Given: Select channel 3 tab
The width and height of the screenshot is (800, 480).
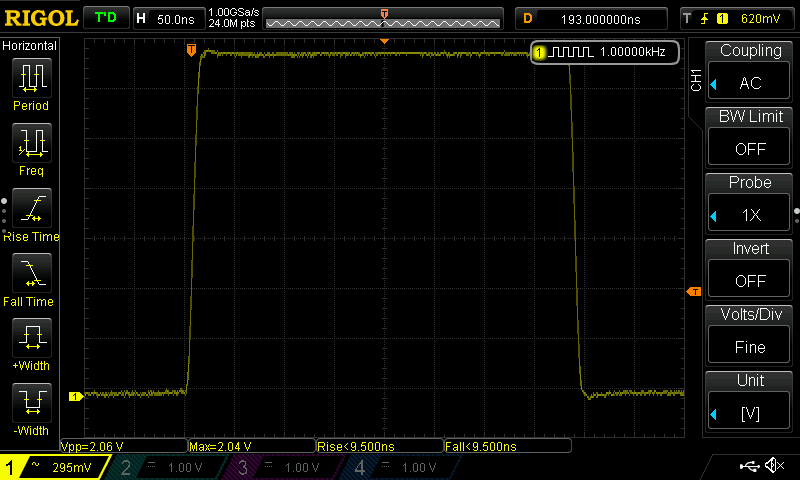Looking at the screenshot, I should click(x=285, y=467).
